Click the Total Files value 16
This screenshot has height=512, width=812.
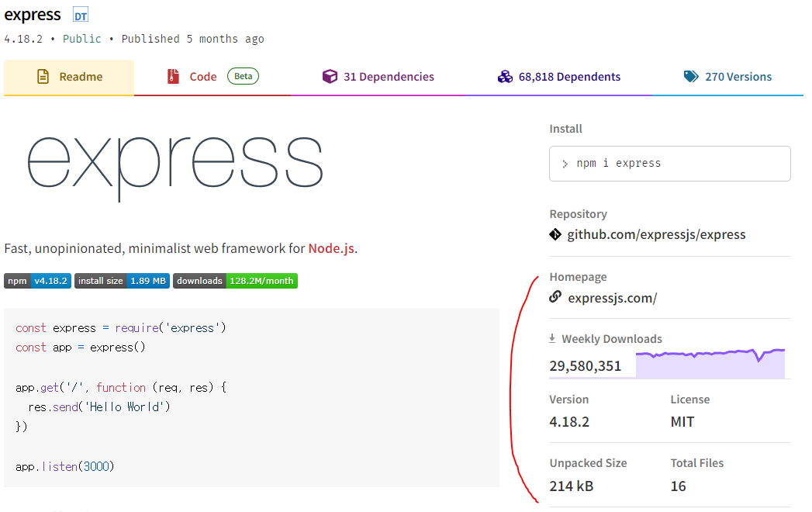coord(678,486)
